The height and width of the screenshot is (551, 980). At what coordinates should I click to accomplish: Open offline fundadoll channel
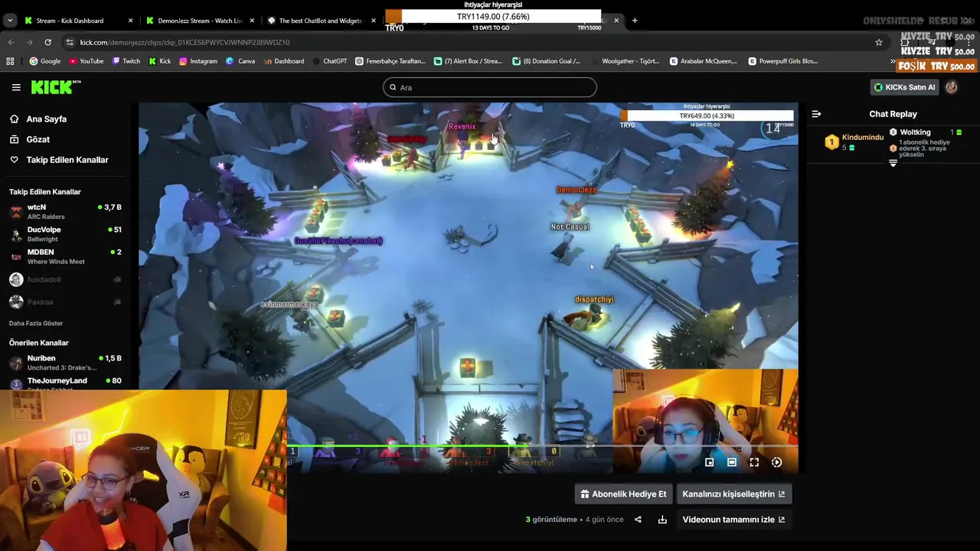(x=65, y=279)
